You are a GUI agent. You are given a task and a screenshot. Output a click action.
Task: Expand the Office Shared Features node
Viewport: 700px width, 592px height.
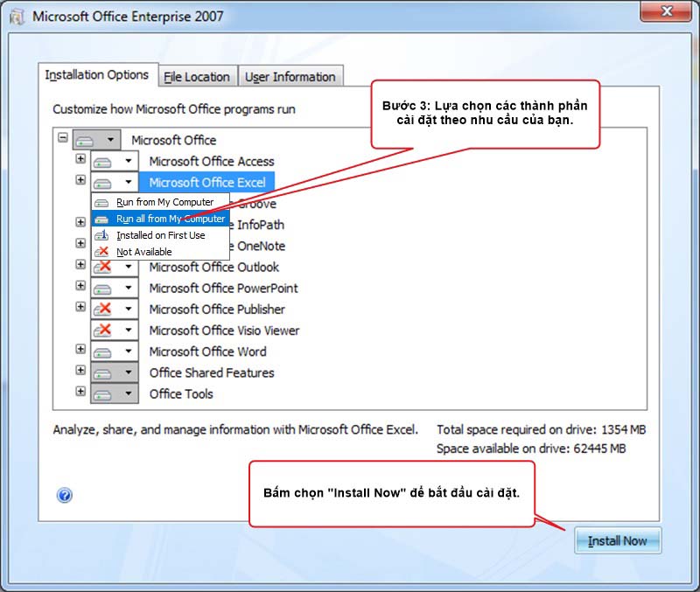coord(80,370)
